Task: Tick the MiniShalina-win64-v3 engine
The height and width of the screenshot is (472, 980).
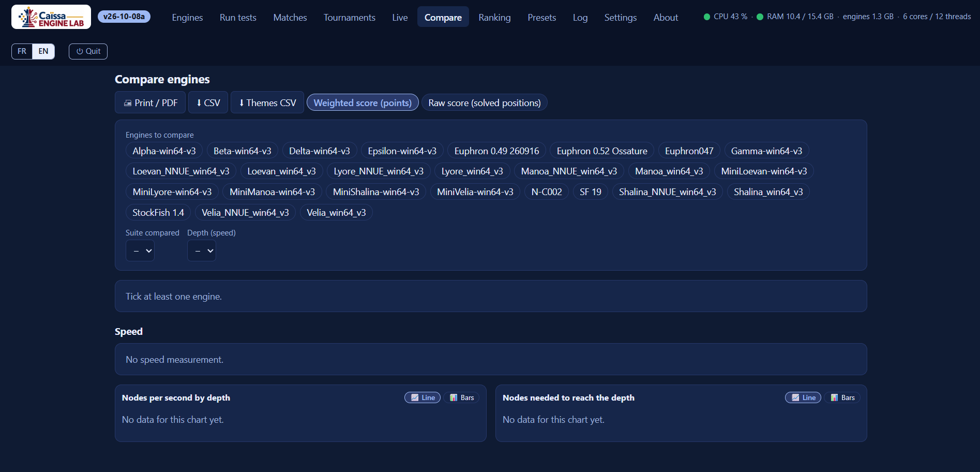Action: [376, 191]
